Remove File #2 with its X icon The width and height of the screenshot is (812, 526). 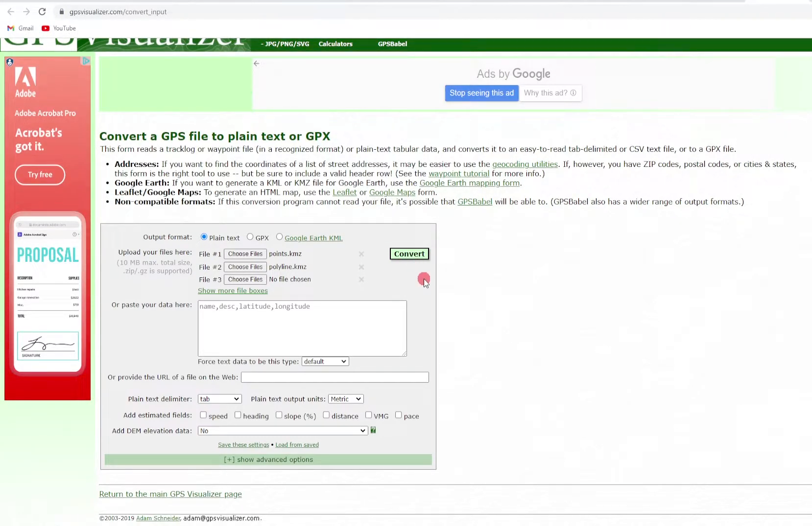pyautogui.click(x=361, y=267)
